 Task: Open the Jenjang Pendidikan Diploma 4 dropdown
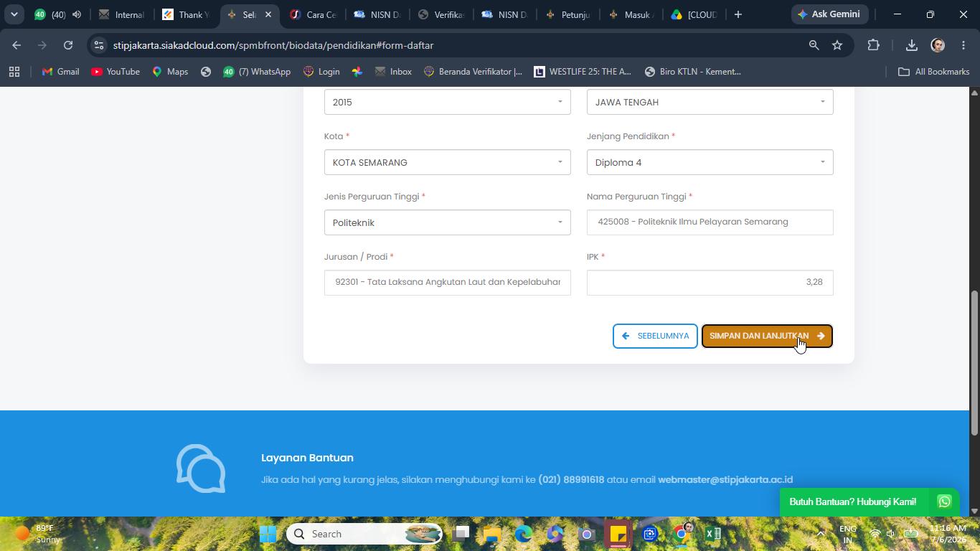[710, 162]
